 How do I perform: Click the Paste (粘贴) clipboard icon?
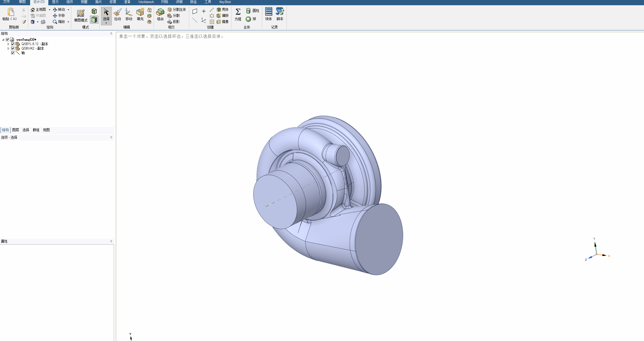point(10,12)
